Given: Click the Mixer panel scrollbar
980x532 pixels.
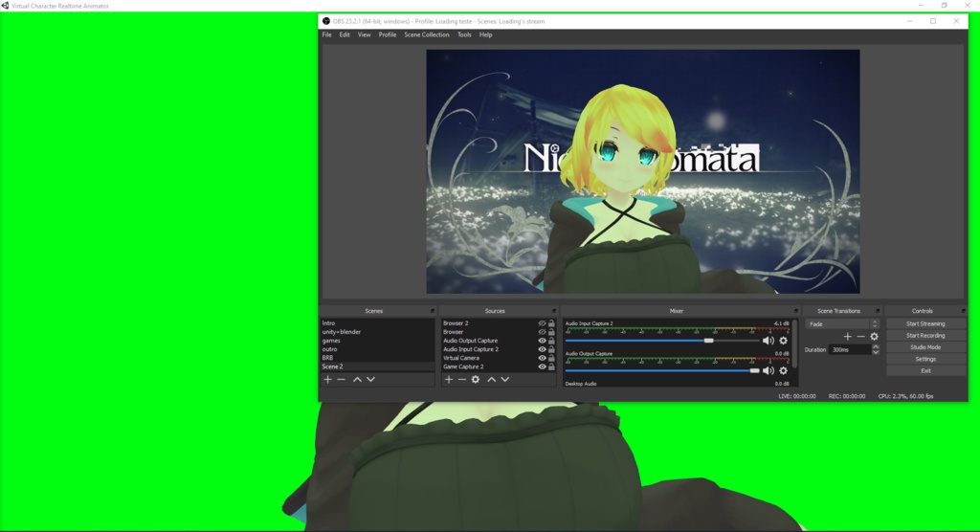Looking at the screenshot, I should 794,343.
